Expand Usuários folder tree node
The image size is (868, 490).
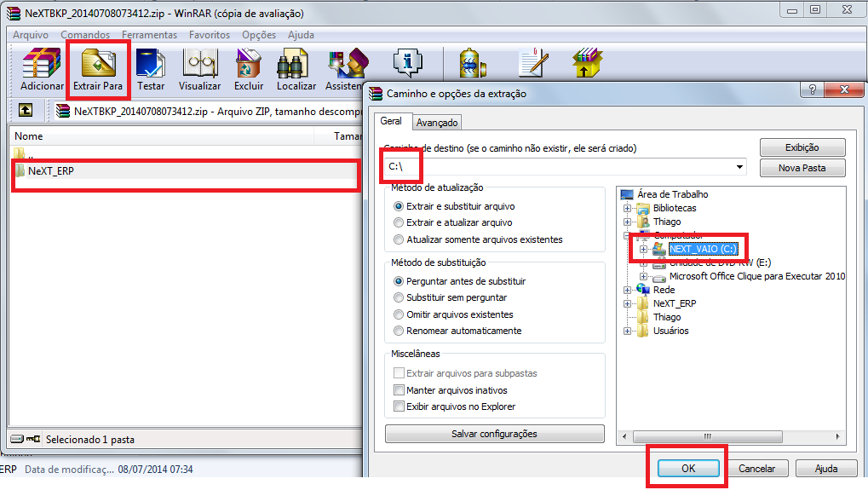click(x=627, y=331)
